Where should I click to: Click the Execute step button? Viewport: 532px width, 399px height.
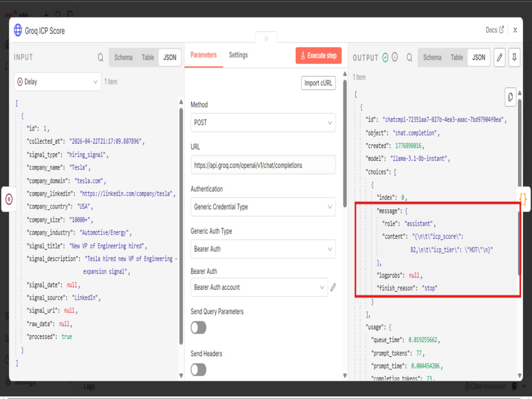[318, 56]
